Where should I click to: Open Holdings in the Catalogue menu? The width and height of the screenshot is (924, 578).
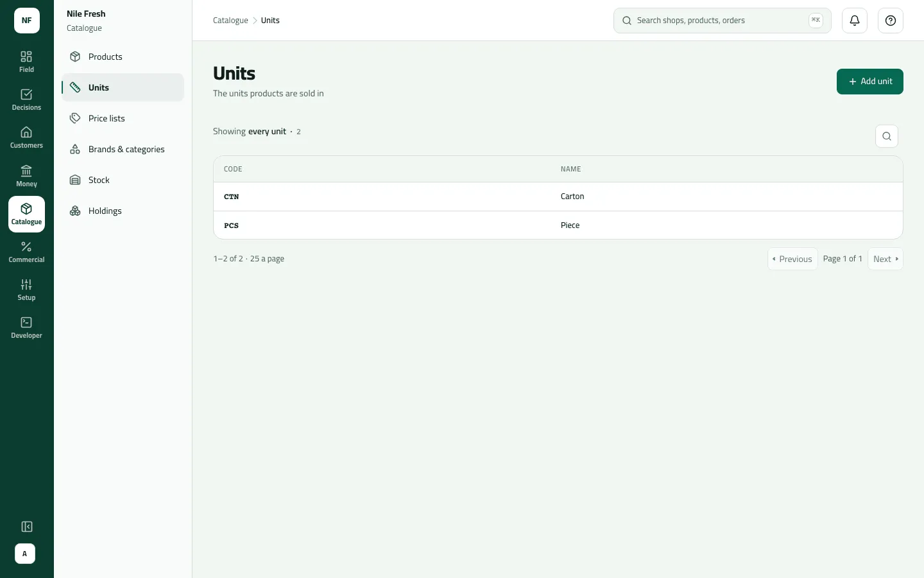(123, 211)
